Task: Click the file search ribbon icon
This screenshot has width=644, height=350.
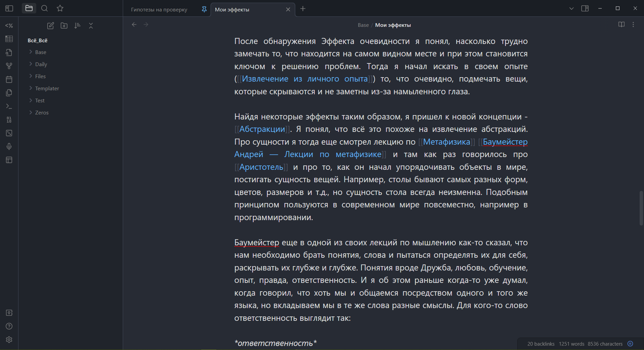Action: 9,52
